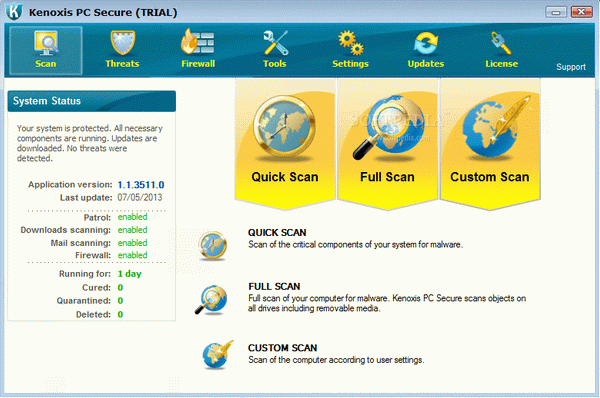Open Updates via the refresh arrows icon

click(426, 43)
